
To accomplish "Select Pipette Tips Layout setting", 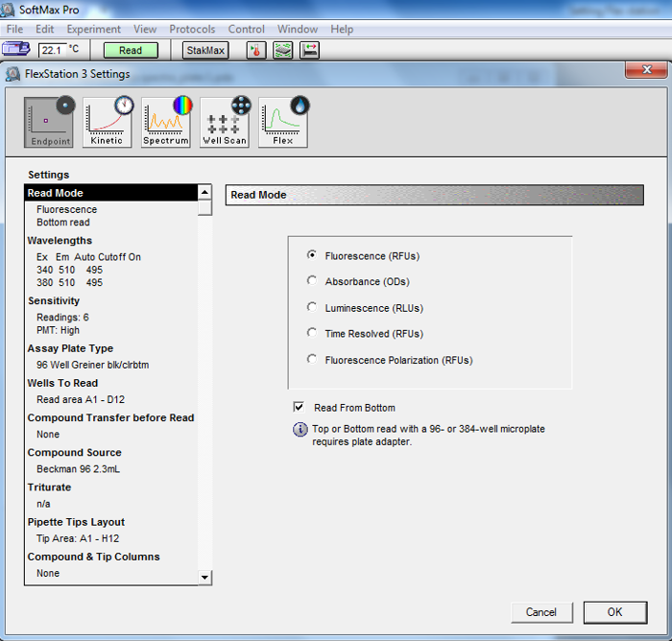I will pos(76,522).
